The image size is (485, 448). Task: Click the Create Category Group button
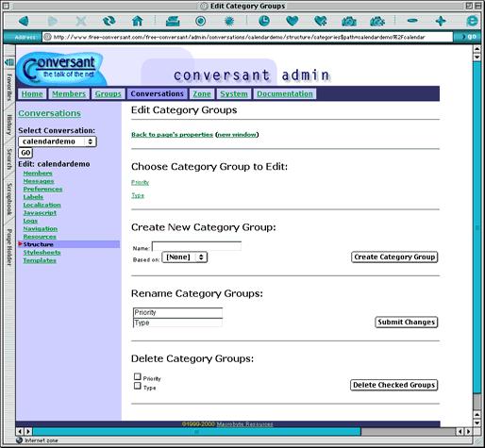point(394,257)
